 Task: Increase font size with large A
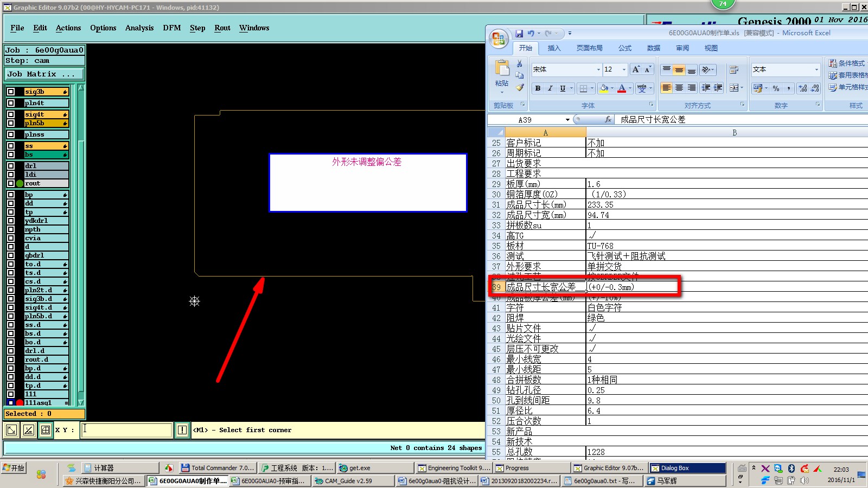[636, 69]
